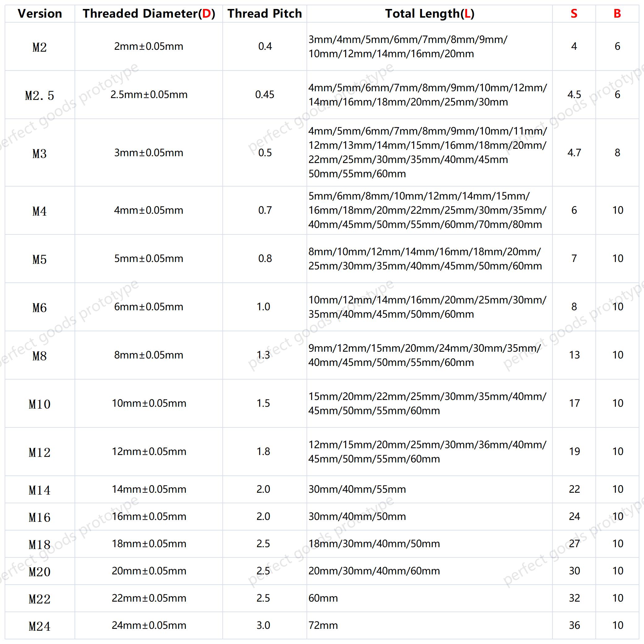Click the S value 13
The image size is (644, 644).
(574, 355)
